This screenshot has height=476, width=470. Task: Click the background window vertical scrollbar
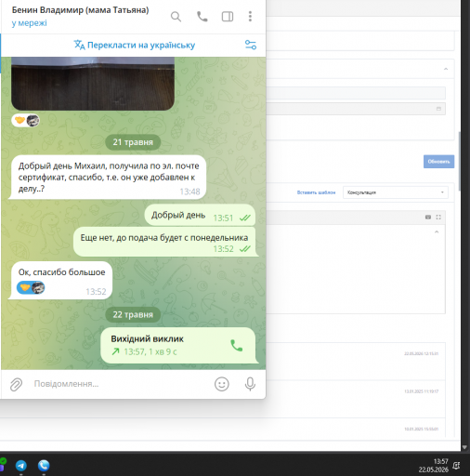(x=460, y=161)
